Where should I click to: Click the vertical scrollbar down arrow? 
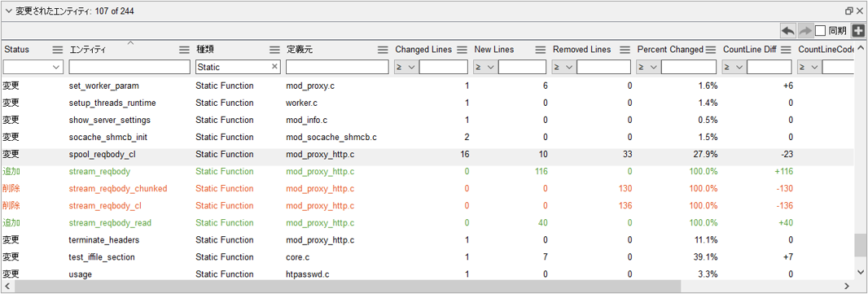(860, 272)
